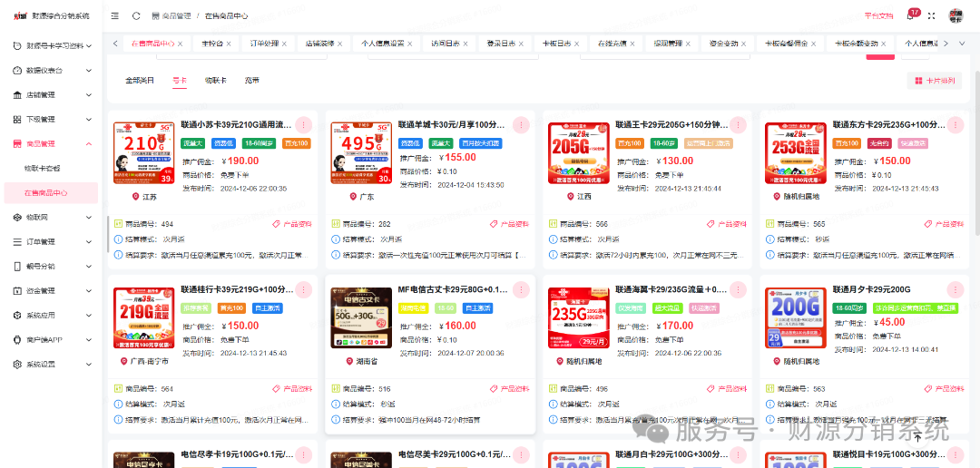
Task: Expand 店铺管理 sidebar menu
Action: [x=51, y=95]
